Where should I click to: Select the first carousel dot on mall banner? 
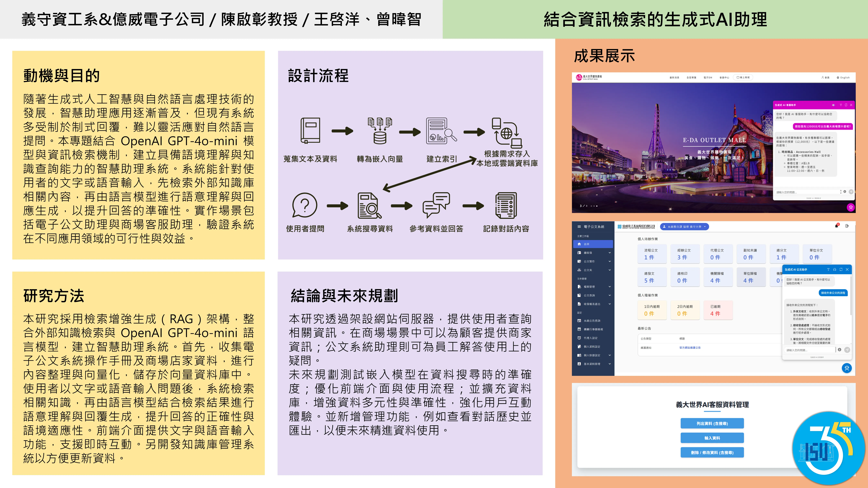click(x=591, y=206)
